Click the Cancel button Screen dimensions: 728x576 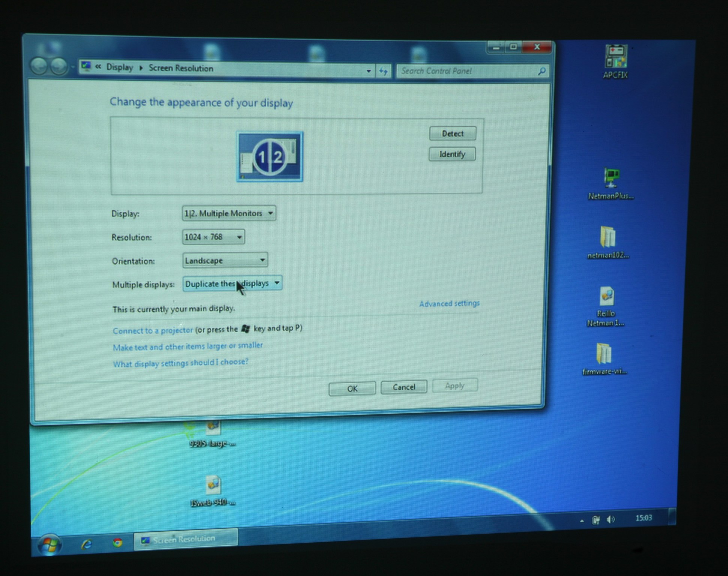click(404, 387)
